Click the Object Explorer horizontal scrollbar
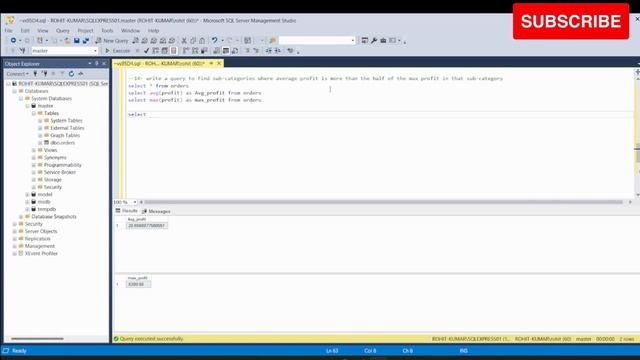 coord(37,338)
